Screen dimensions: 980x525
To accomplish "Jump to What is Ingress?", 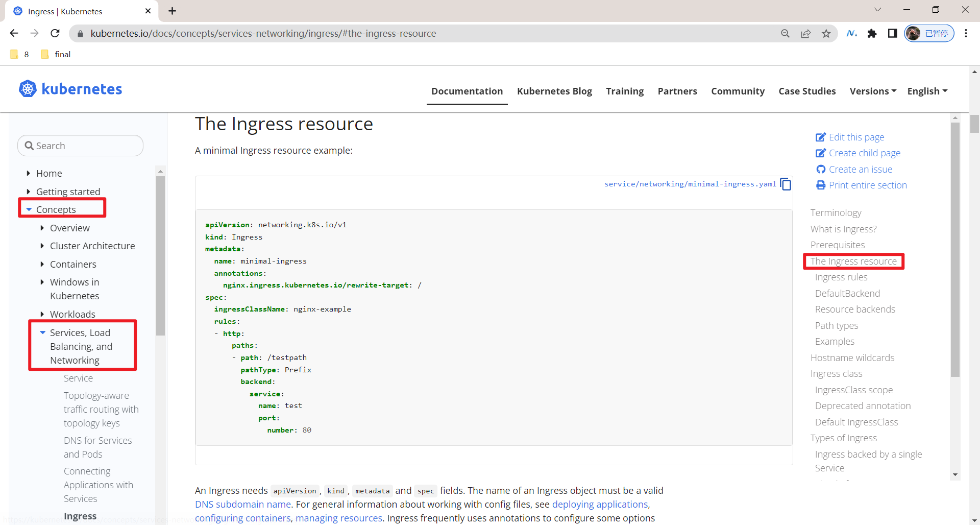I will 843,229.
